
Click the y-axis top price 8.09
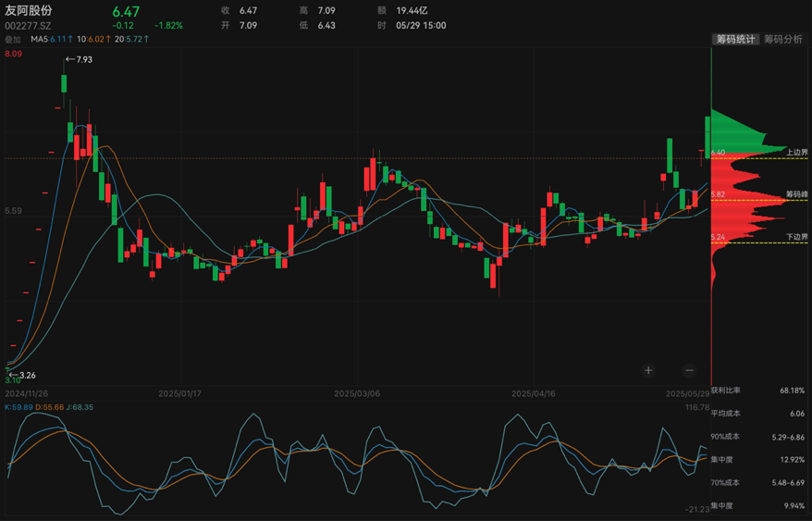[x=14, y=54]
